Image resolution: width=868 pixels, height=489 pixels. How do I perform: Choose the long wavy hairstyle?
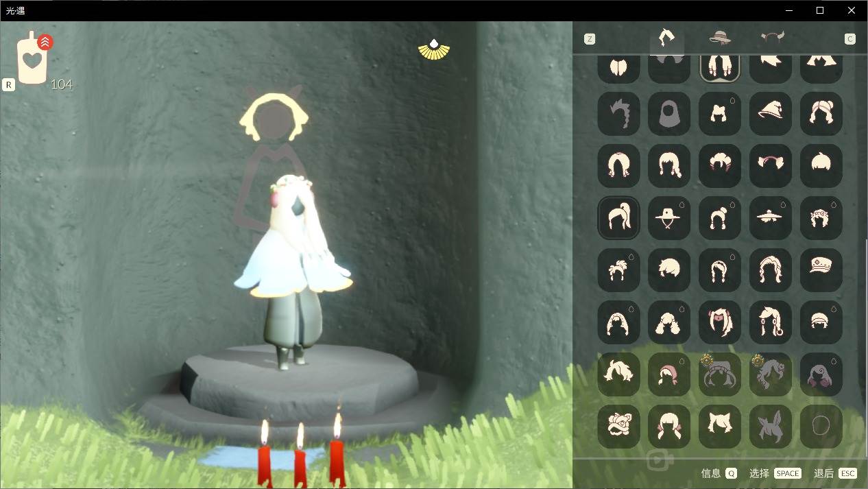771,270
